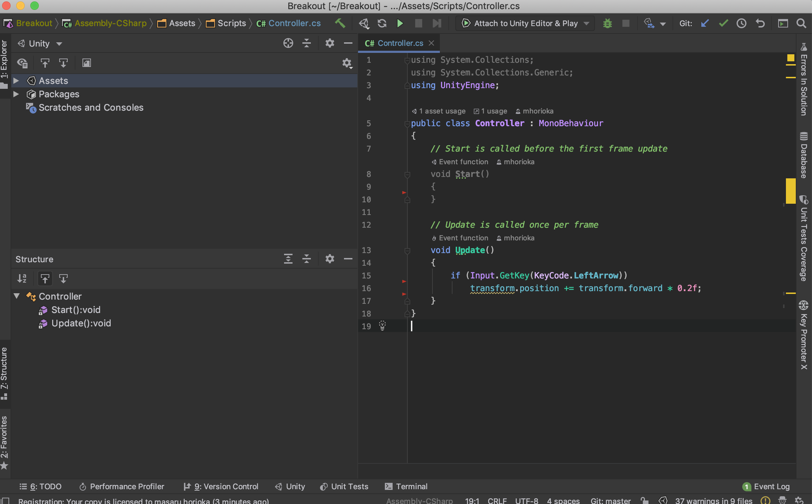Open the 9: Version Control tab
The width and height of the screenshot is (812, 504).
click(x=221, y=486)
